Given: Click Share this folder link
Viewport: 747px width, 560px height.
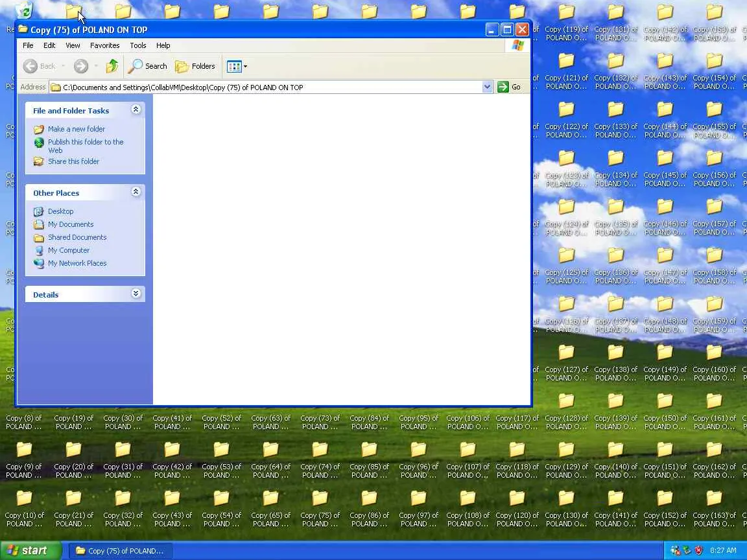Looking at the screenshot, I should pyautogui.click(x=73, y=161).
